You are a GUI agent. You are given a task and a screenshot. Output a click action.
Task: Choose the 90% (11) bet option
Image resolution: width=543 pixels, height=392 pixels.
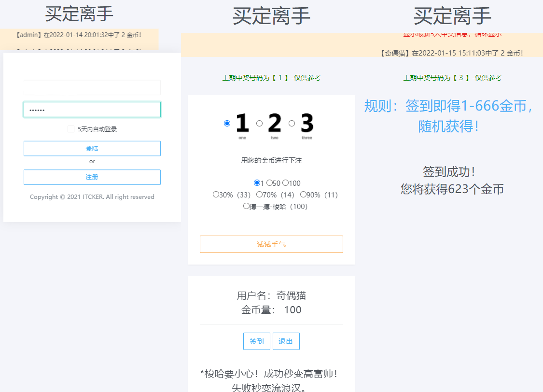[303, 194]
